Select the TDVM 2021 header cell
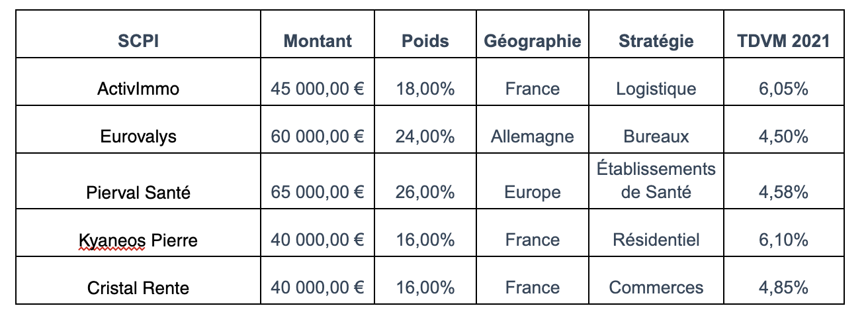The image size is (868, 314). [784, 34]
